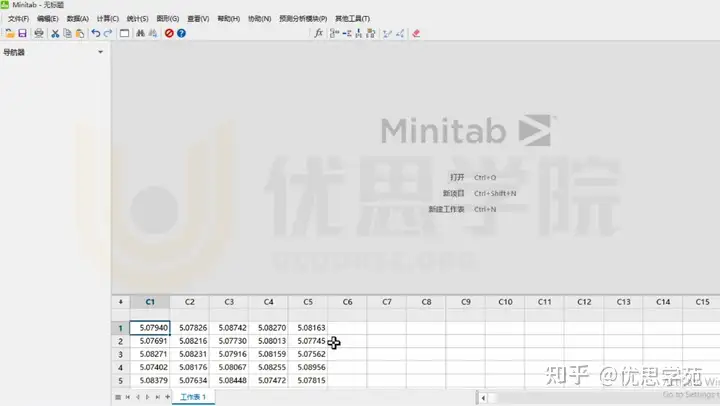Open the File (文件) menu
The width and height of the screenshot is (720, 406).
pyautogui.click(x=18, y=19)
